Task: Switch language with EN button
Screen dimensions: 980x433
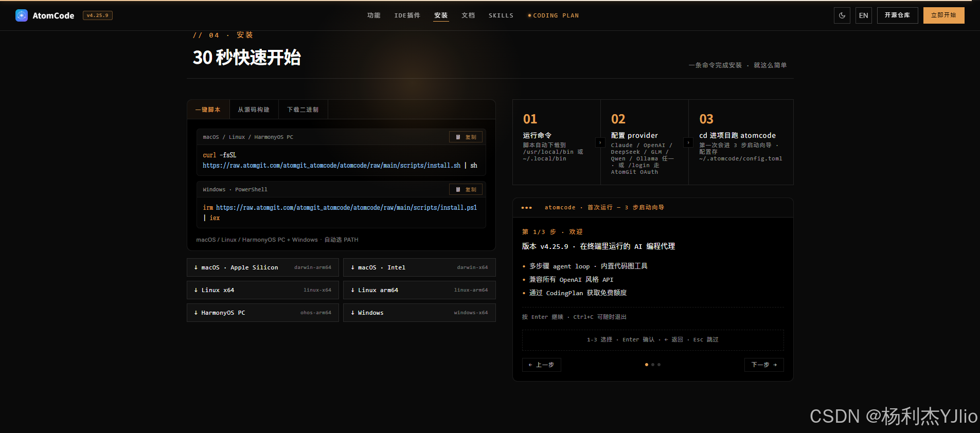Action: (x=864, y=15)
